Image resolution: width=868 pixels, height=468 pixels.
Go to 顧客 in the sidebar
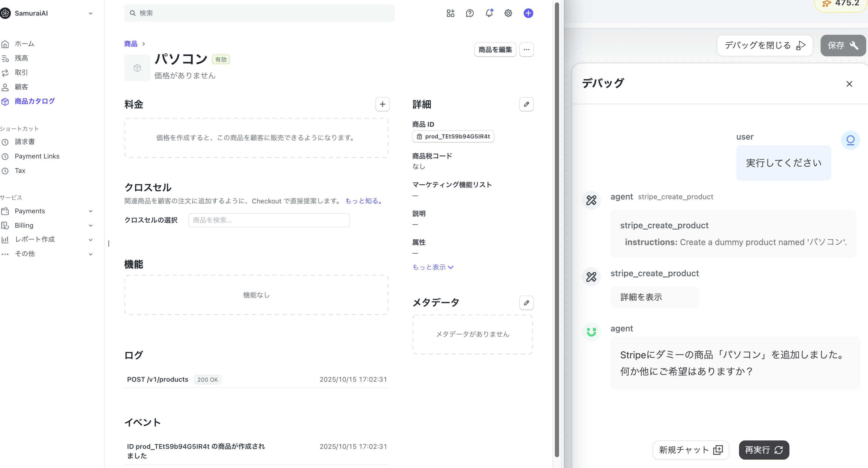(21, 87)
